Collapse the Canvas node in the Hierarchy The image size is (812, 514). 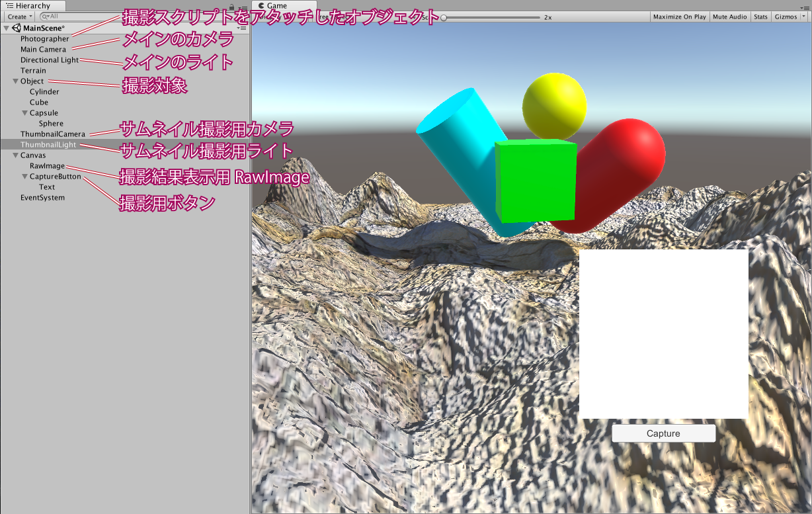coord(15,155)
